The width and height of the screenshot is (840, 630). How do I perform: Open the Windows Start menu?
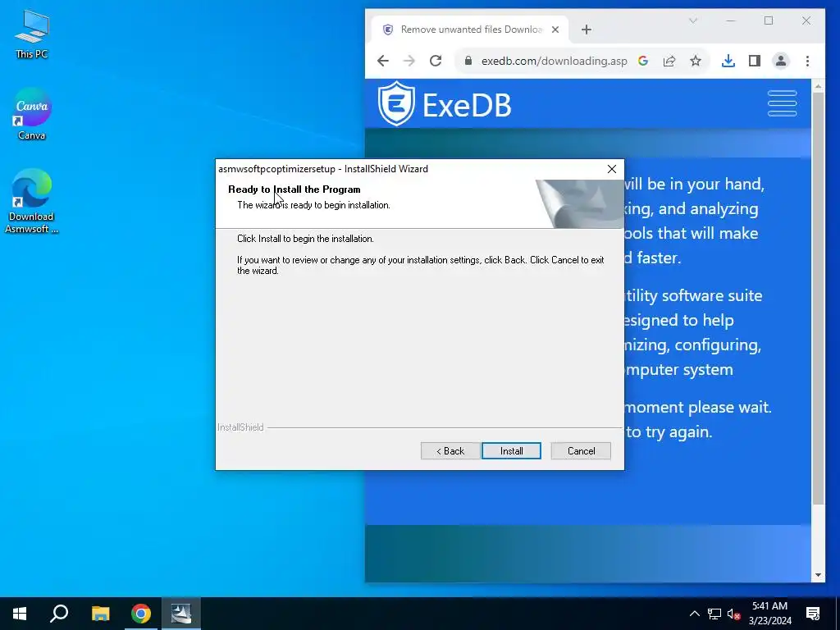20,614
